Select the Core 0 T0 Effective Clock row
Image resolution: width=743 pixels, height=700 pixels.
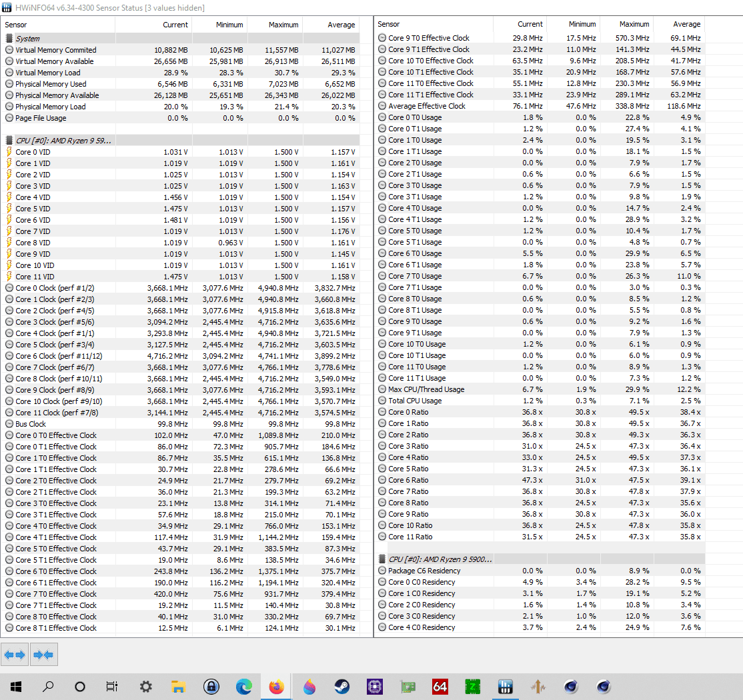click(x=180, y=435)
